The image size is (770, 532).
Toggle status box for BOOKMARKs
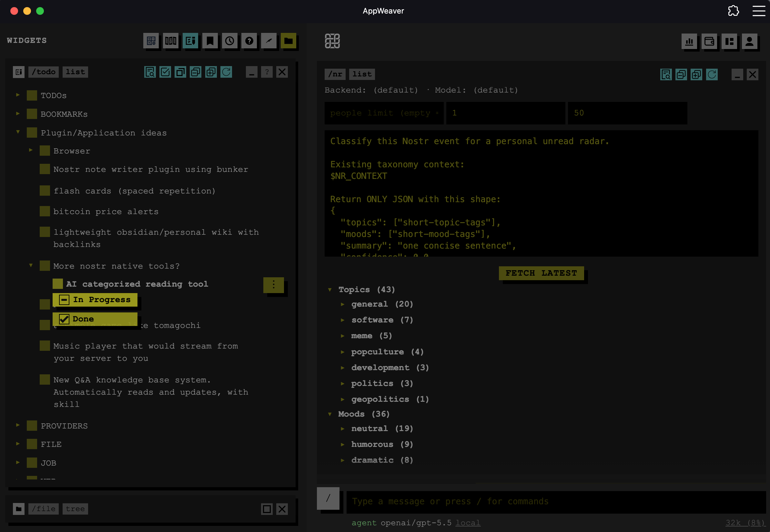coord(32,114)
